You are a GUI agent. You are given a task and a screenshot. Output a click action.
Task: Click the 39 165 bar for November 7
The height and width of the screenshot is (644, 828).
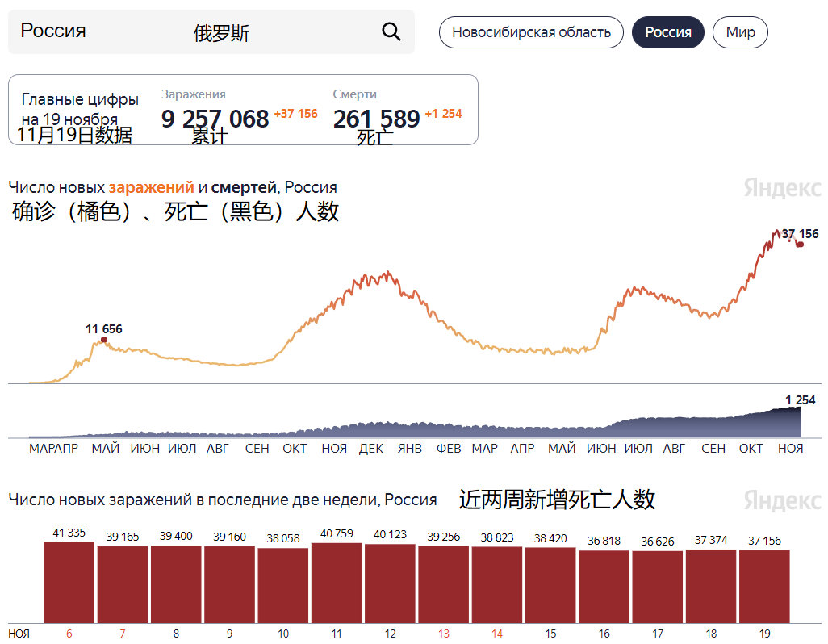point(123,584)
